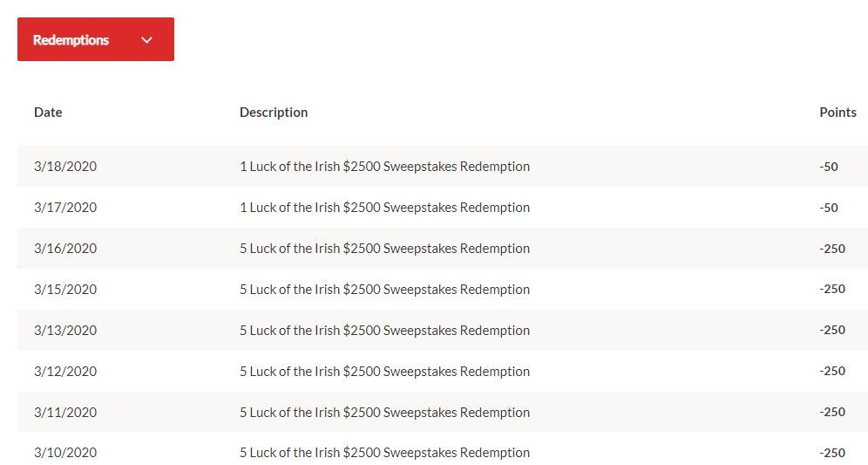
Task: Click the -50 points value for 3/18/2020
Action: [829, 167]
